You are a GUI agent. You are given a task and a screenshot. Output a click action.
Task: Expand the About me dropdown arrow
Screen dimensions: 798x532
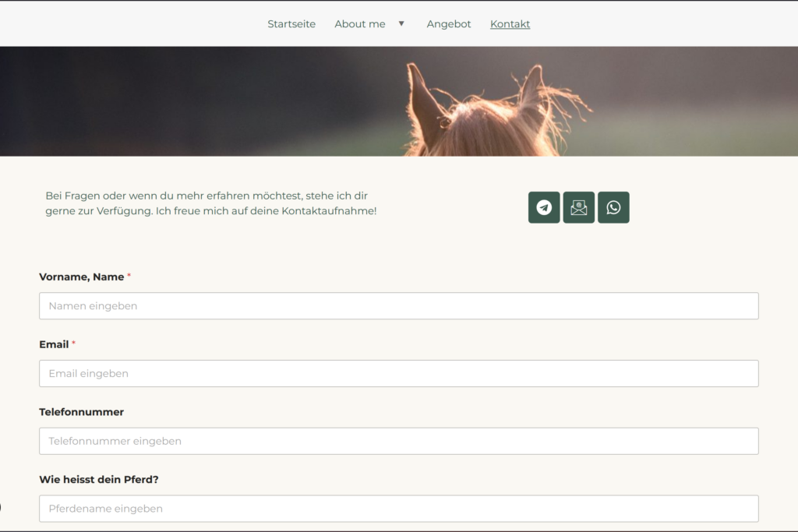tap(401, 23)
